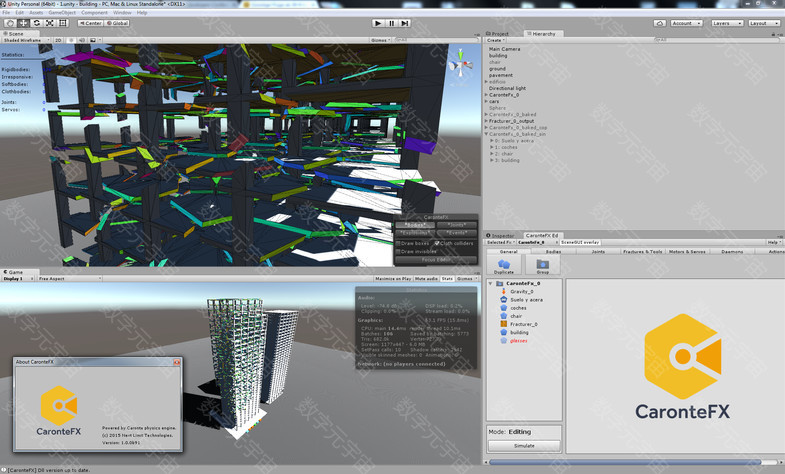785x474 pixels.
Task: Select Main Camera in Hierarchy
Action: point(504,49)
